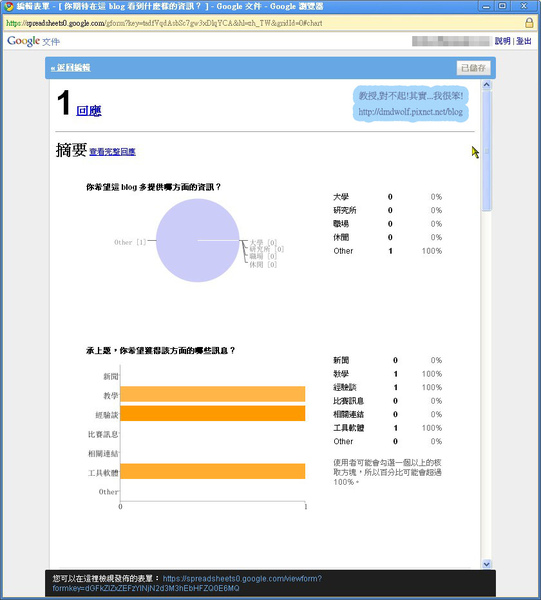Click the 登出 sign-out link

click(x=523, y=41)
